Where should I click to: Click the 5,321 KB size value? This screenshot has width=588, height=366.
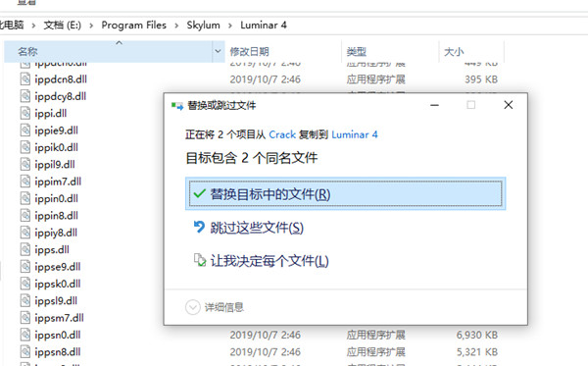click(x=477, y=351)
